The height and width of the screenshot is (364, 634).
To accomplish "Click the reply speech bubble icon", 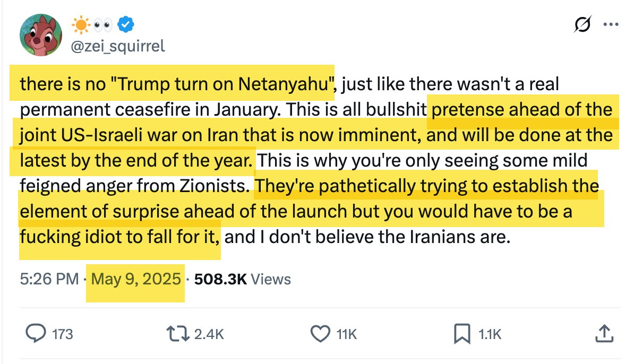I will coord(36,334).
